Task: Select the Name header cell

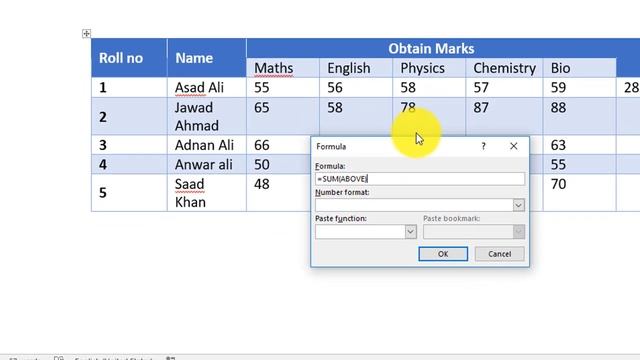Action: click(207, 58)
